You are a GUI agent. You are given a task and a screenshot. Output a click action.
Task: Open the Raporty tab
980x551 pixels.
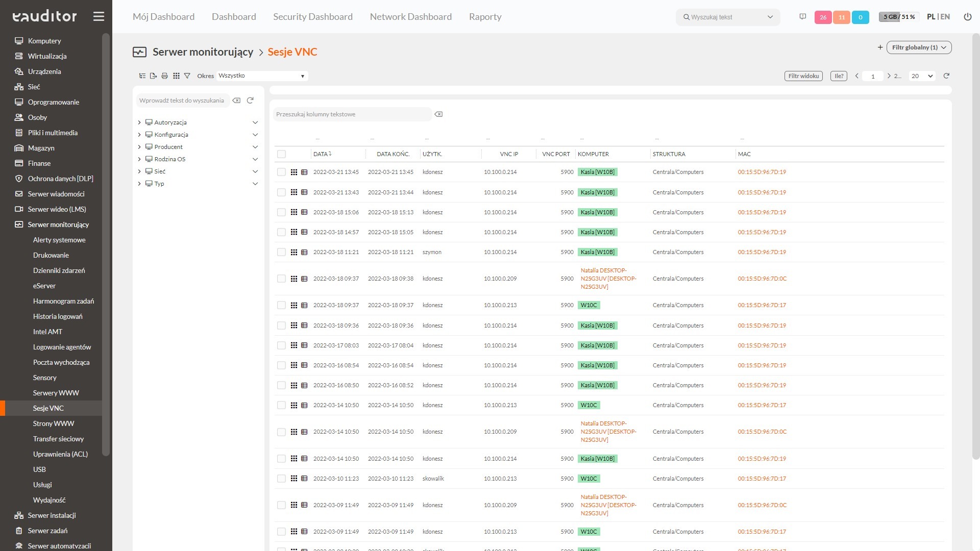tap(485, 17)
